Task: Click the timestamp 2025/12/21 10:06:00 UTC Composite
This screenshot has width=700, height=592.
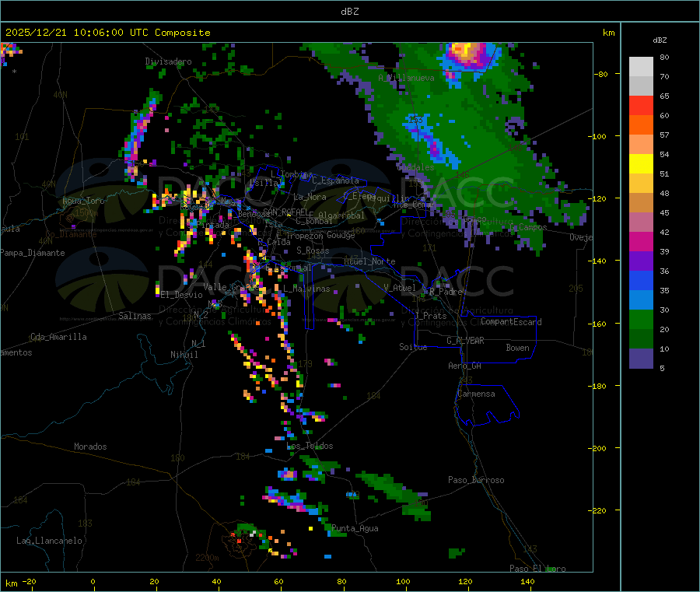Action: 107,33
